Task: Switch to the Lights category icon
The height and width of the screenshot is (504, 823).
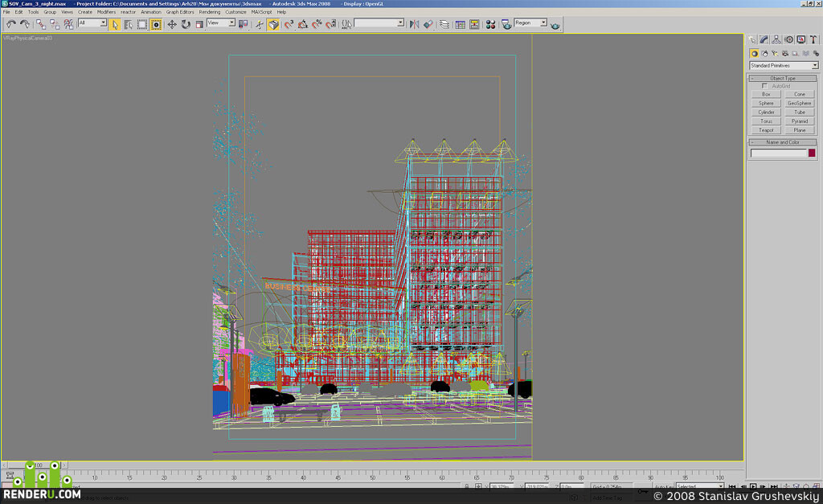Action: [x=775, y=54]
